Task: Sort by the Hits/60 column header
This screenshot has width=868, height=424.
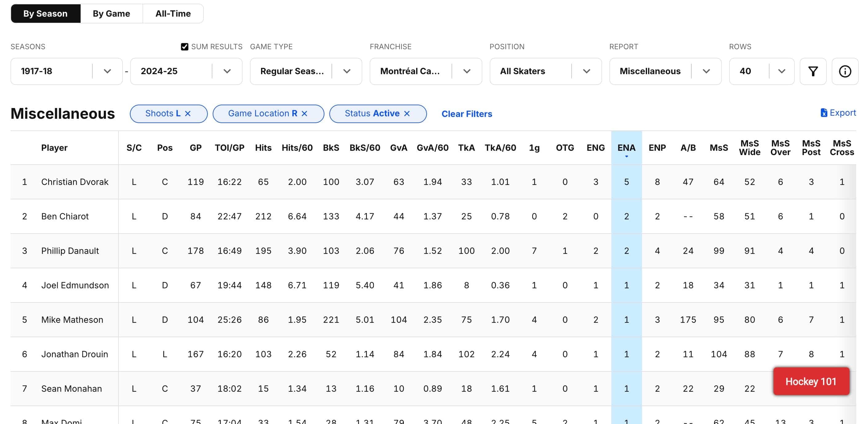Action: click(x=297, y=148)
